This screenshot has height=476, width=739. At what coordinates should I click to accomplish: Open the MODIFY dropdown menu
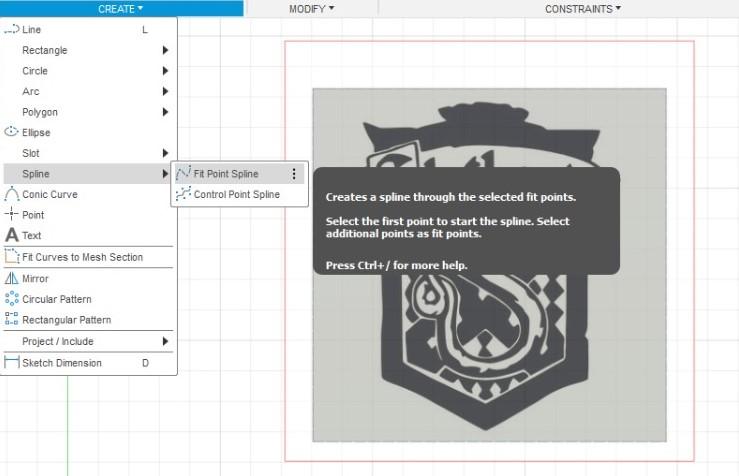[x=311, y=8]
